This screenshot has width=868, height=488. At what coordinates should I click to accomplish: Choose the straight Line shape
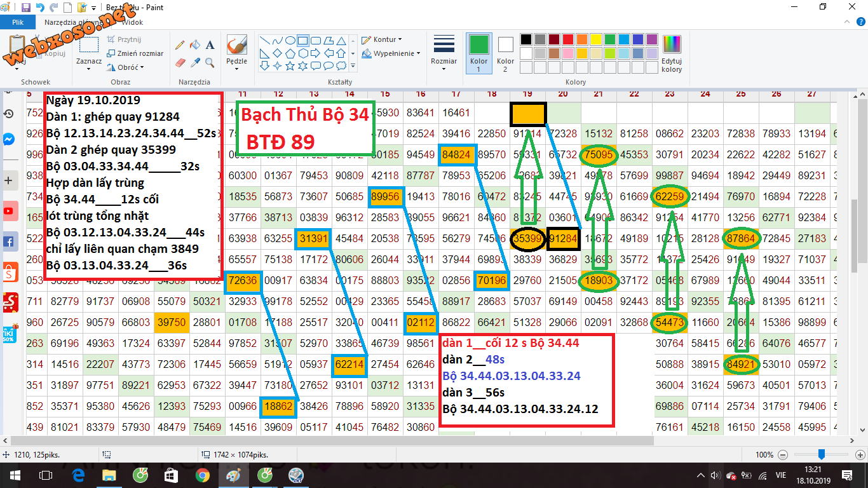pos(266,40)
